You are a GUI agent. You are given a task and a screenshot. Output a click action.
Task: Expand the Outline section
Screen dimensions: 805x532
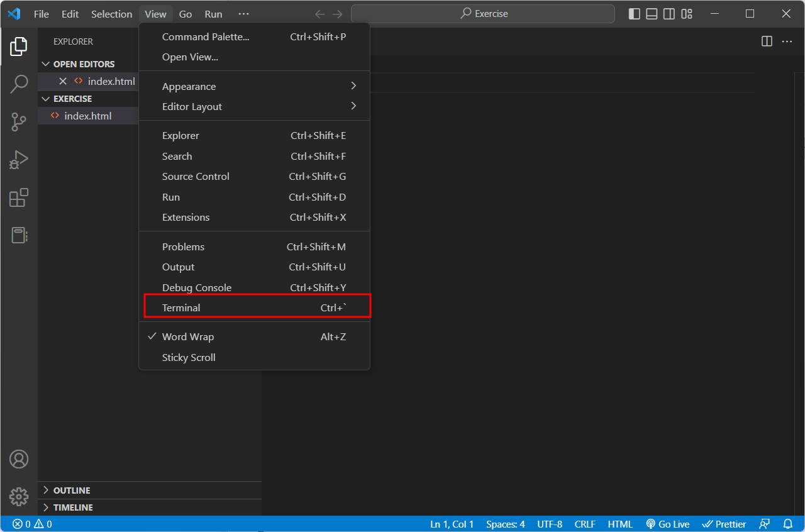click(150, 490)
